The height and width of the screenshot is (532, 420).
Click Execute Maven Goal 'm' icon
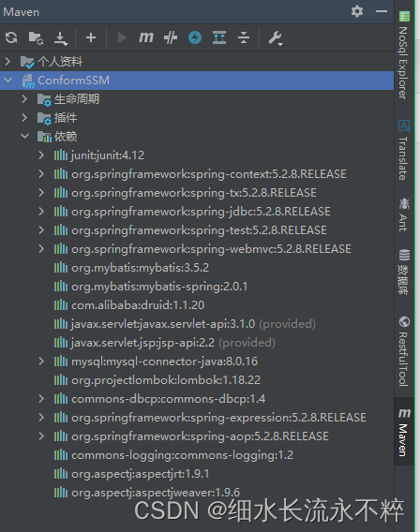(146, 37)
